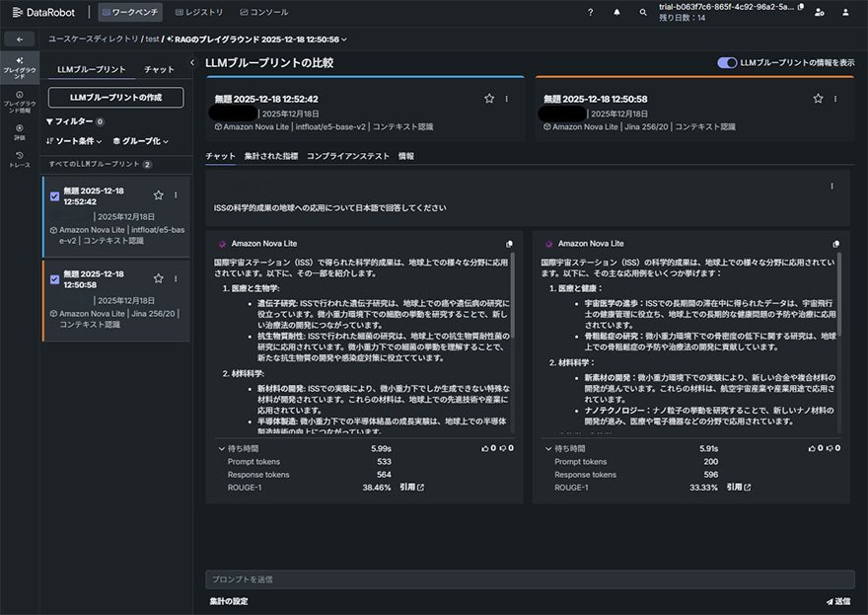Toggle LLMブループリントの情報を表示 switch

(x=727, y=63)
